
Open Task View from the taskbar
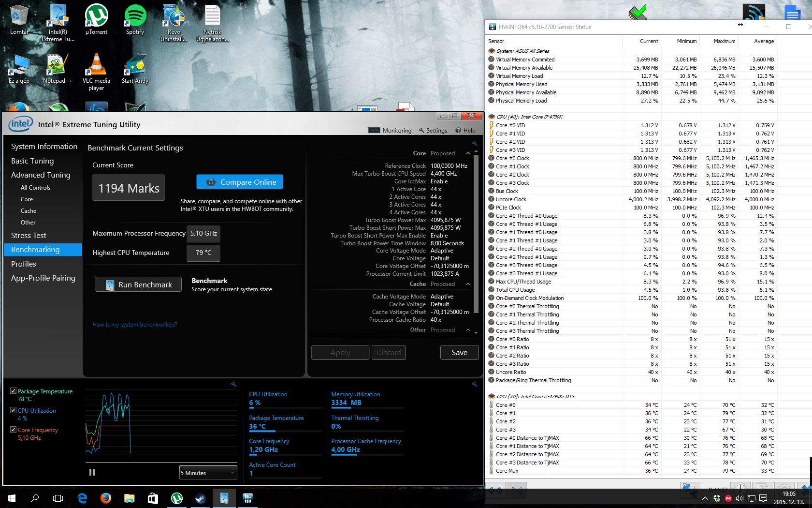click(58, 498)
